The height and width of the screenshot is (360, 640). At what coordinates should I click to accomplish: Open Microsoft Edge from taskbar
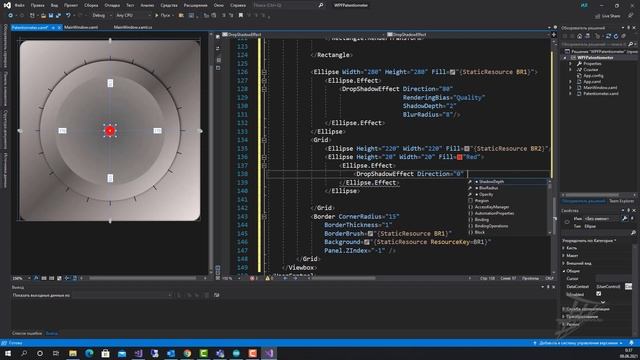pyautogui.click(x=89, y=353)
